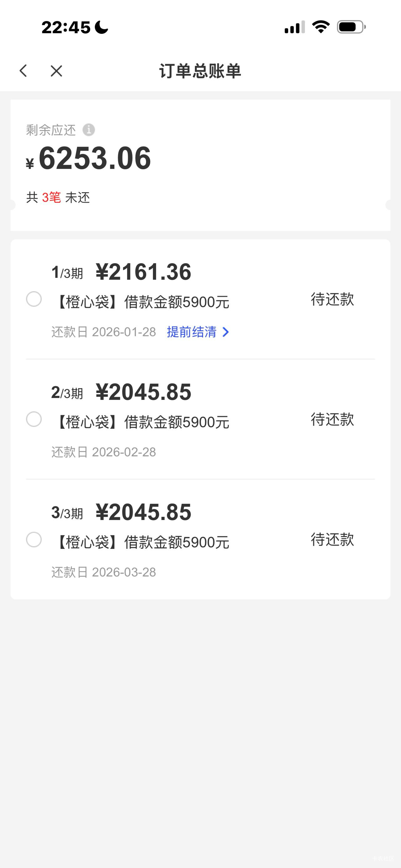The image size is (401, 868).
Task: Tap 待还款 status of 3/3期
Action: [x=332, y=540]
